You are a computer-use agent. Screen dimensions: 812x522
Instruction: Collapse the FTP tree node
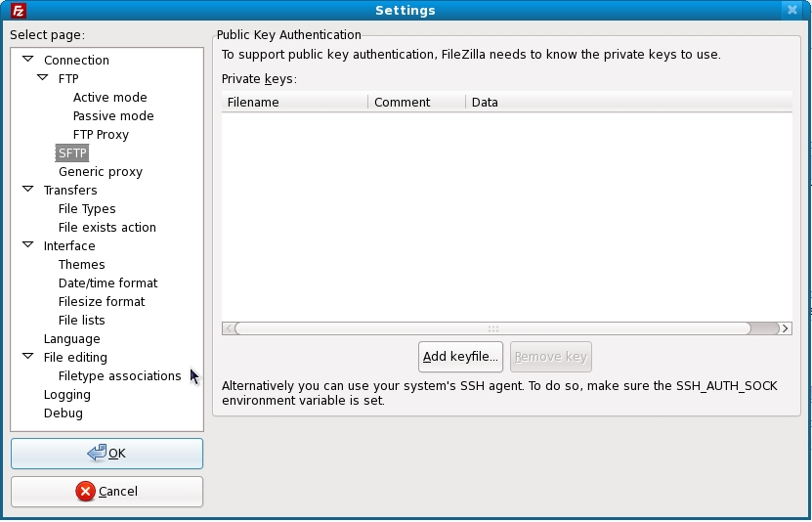click(x=42, y=77)
